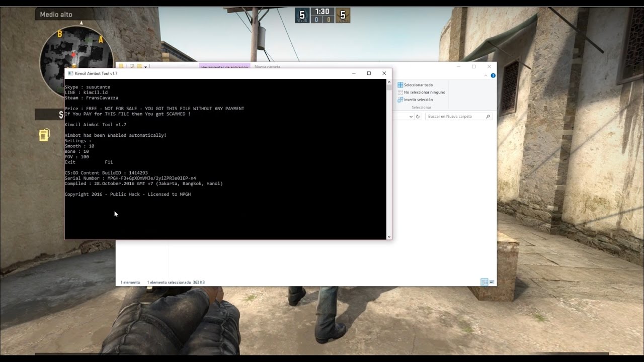644x362 pixels.
Task: Close the Kimcil Aimbot Tool console window
Action: tap(384, 73)
